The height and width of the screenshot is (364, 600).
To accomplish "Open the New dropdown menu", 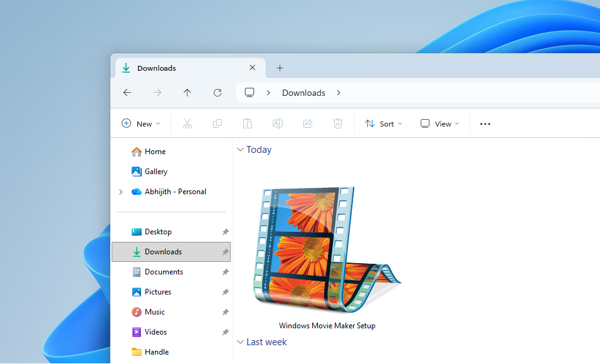I will click(x=141, y=123).
